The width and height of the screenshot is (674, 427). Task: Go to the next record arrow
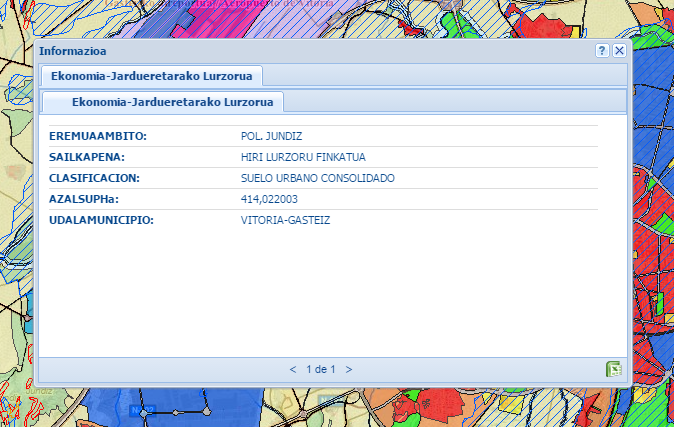pyautogui.click(x=349, y=369)
